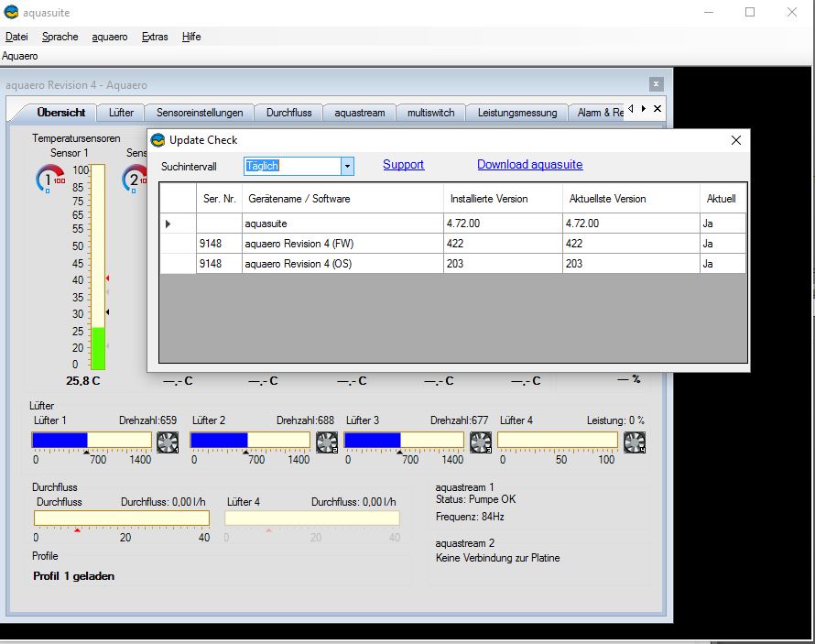Open the Suchintervall dropdown
The image size is (815, 644).
347,166
